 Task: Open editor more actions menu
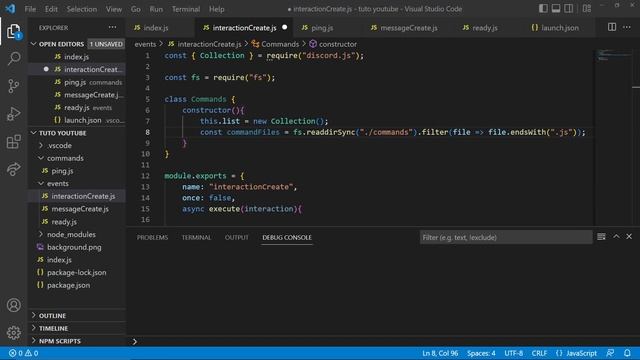coord(627,27)
